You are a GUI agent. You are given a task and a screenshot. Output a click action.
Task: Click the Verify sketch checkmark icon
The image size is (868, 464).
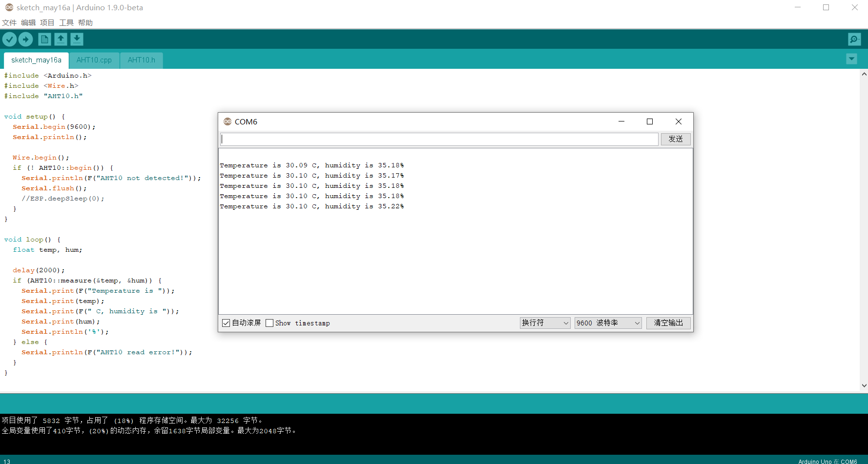tap(9, 39)
